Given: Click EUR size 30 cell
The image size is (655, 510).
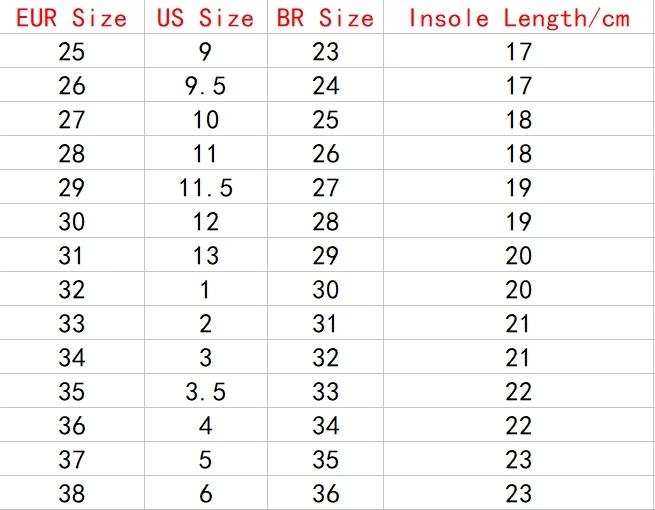Looking at the screenshot, I should click(71, 221).
